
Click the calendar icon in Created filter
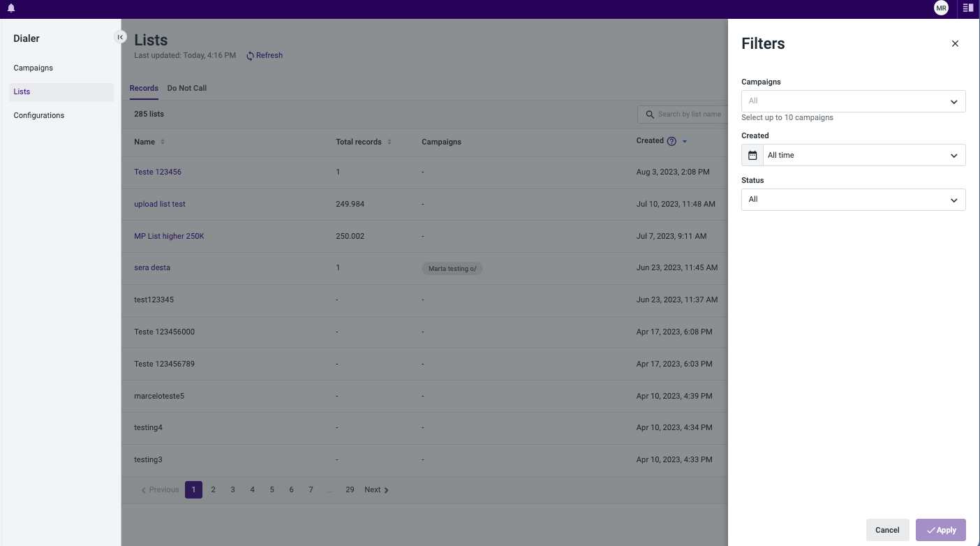[752, 155]
